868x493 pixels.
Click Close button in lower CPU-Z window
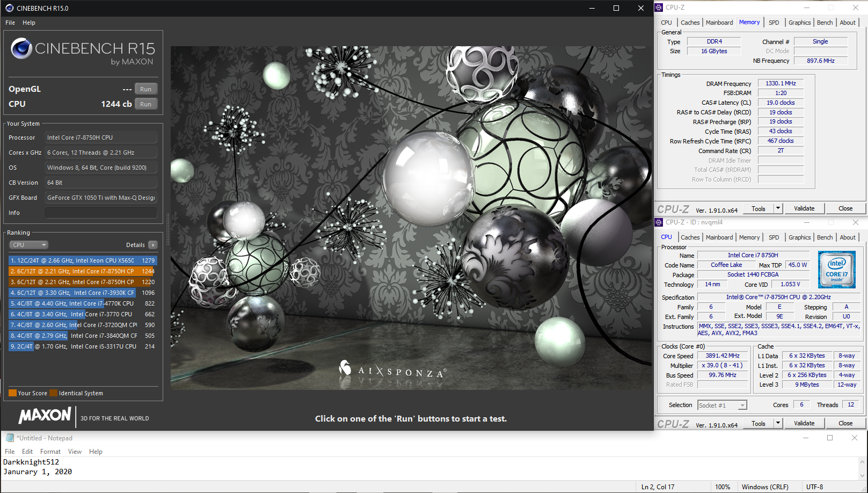click(x=845, y=423)
